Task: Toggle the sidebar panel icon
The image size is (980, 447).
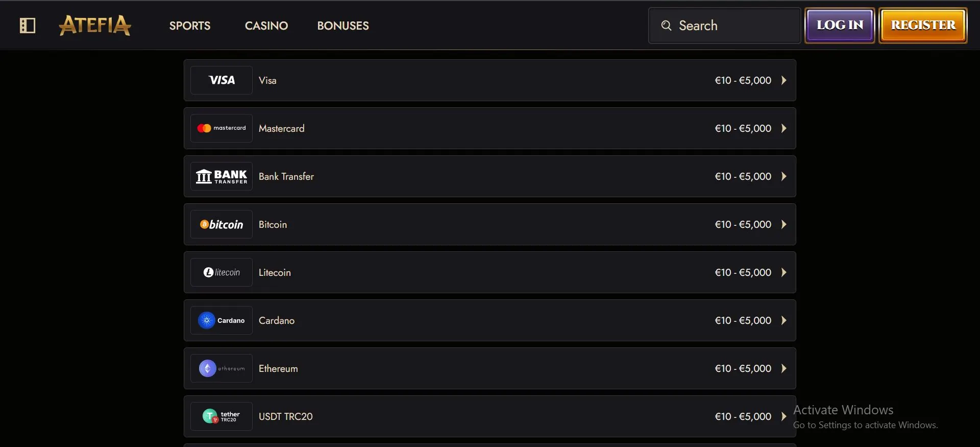Action: tap(27, 26)
